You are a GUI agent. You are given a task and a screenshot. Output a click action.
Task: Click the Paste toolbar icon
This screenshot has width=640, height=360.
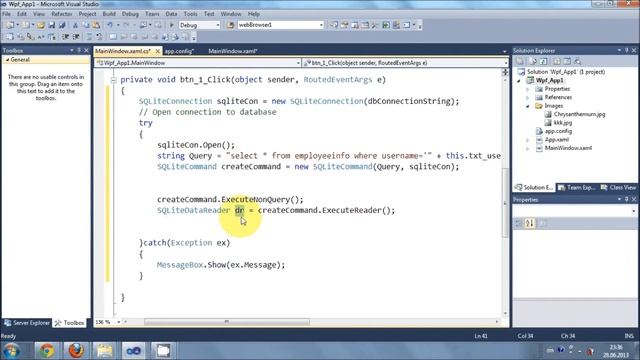96,25
